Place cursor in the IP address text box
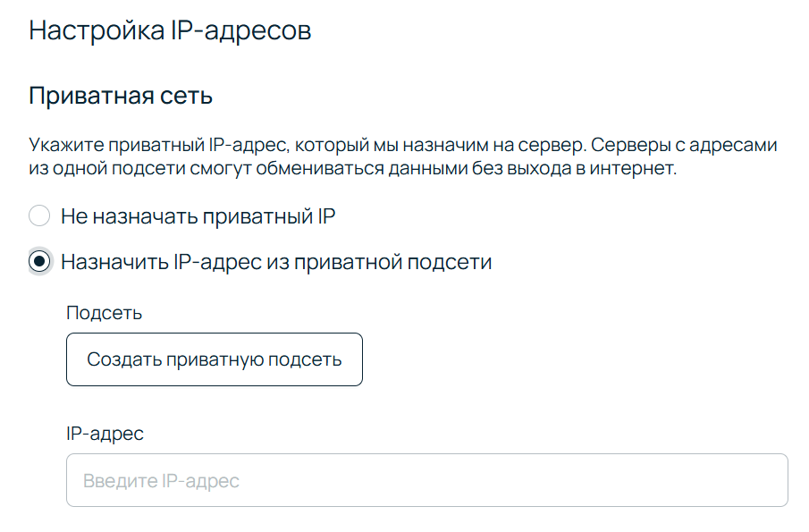The image size is (809, 532). (x=426, y=481)
